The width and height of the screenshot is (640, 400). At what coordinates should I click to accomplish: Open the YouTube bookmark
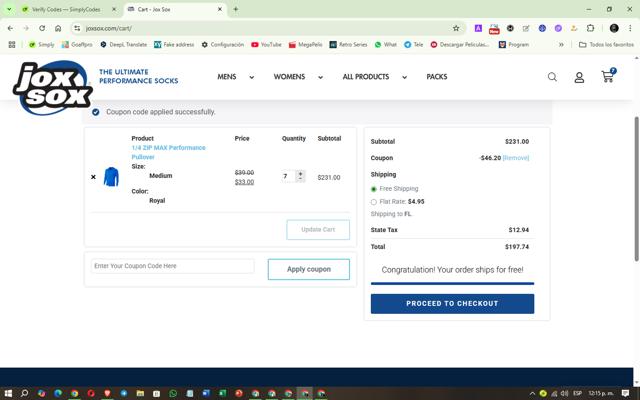coord(266,44)
